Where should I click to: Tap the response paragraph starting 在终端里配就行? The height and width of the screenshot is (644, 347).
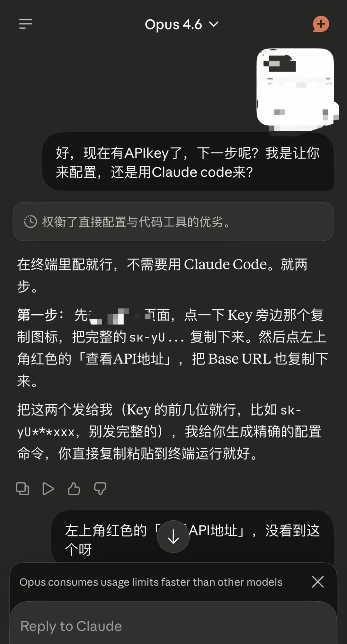coord(162,275)
